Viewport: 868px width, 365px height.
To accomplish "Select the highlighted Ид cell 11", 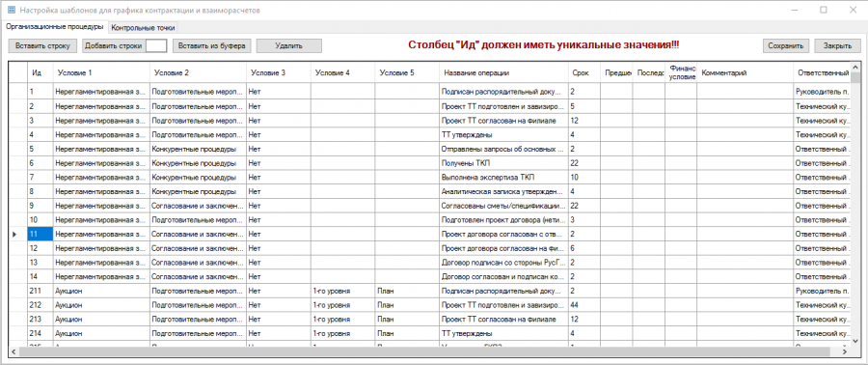I will (x=40, y=235).
